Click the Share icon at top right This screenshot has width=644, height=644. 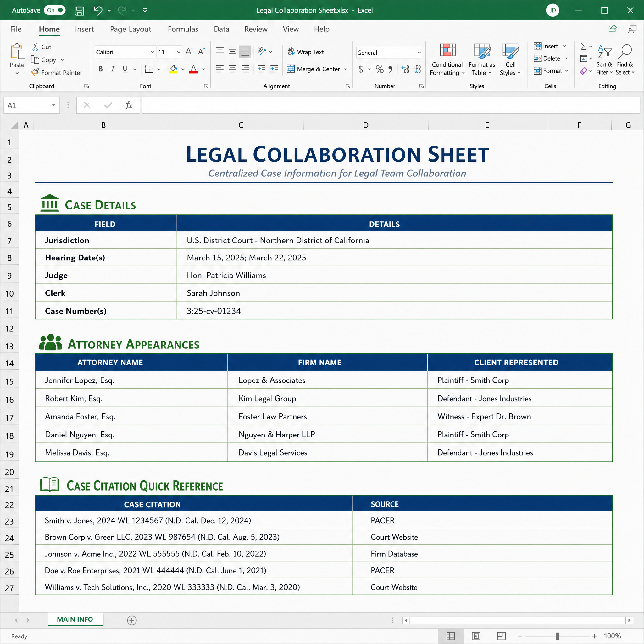click(612, 29)
